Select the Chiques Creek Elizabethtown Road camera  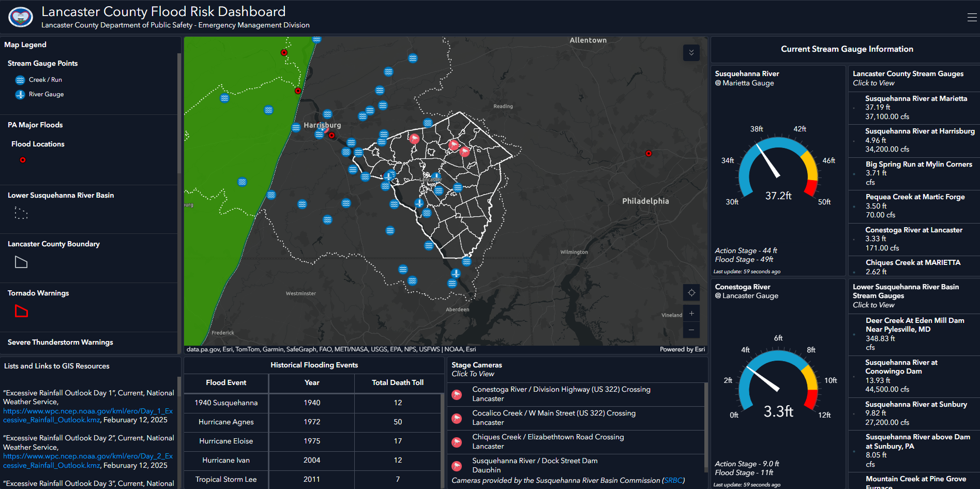(x=548, y=441)
